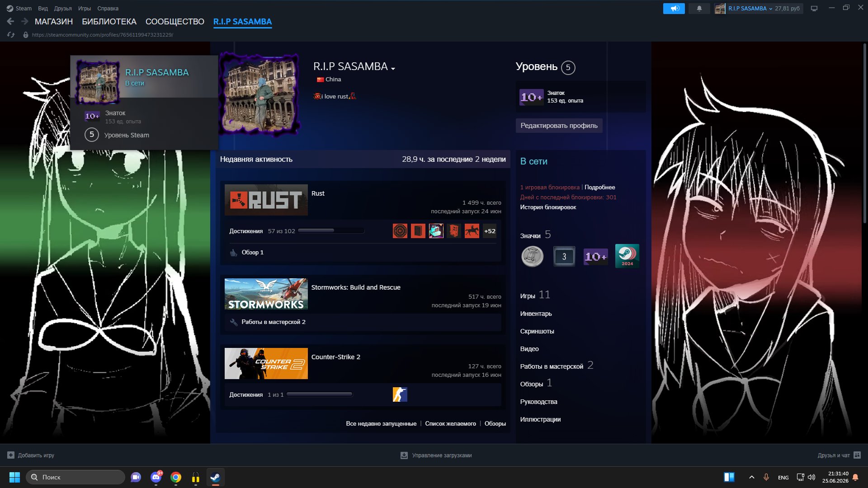Open fourth Rust achievement icon
The image size is (868, 488).
[x=454, y=231]
